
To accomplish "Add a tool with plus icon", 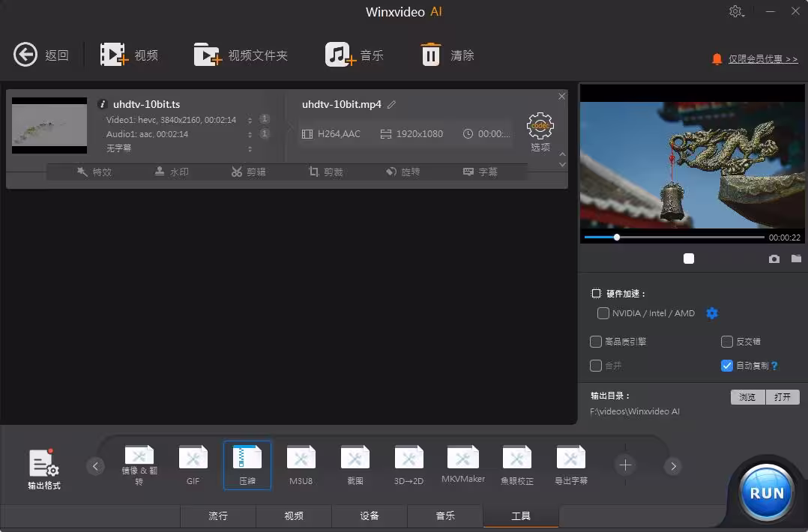I will pos(625,465).
